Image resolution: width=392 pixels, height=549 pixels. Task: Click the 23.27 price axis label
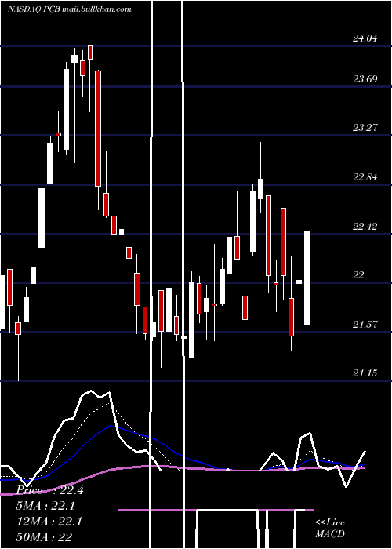[365, 127]
